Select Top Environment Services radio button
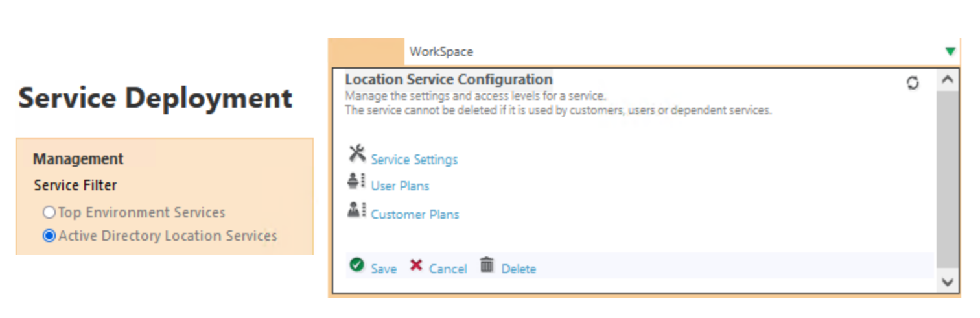980x318 pixels. (x=49, y=212)
